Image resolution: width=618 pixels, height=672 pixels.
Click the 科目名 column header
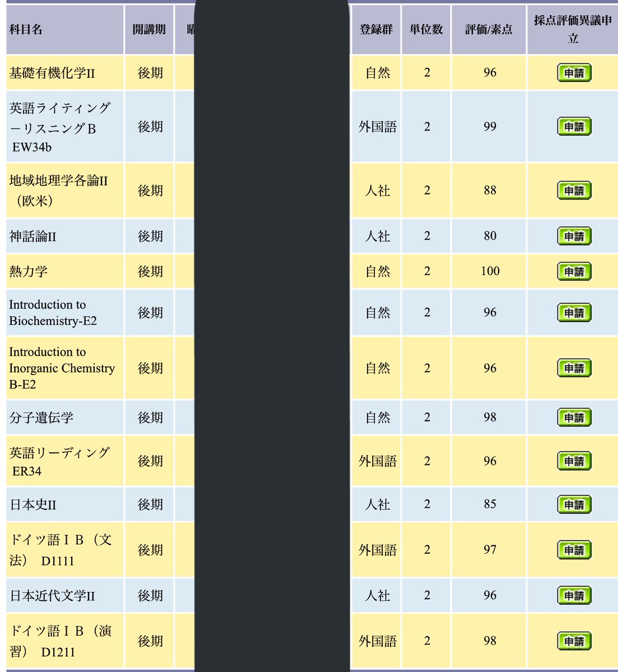point(26,30)
